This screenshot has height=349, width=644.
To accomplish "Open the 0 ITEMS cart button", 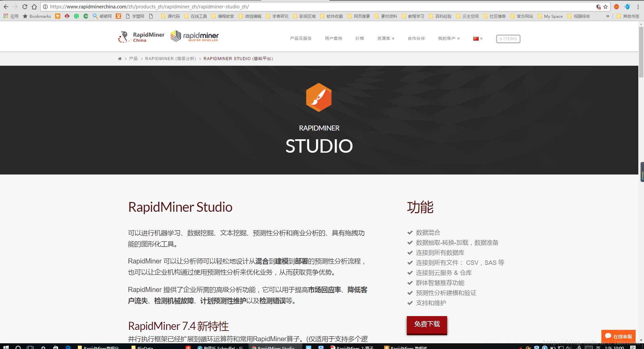I will tap(508, 39).
